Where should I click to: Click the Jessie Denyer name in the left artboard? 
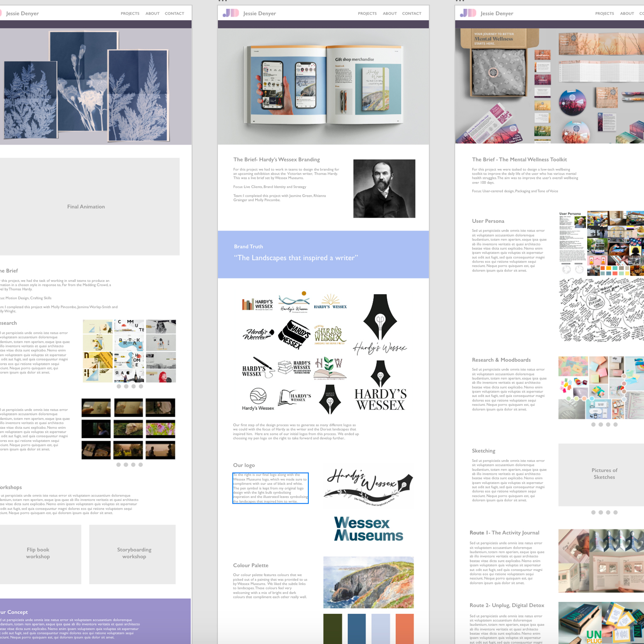click(x=22, y=13)
